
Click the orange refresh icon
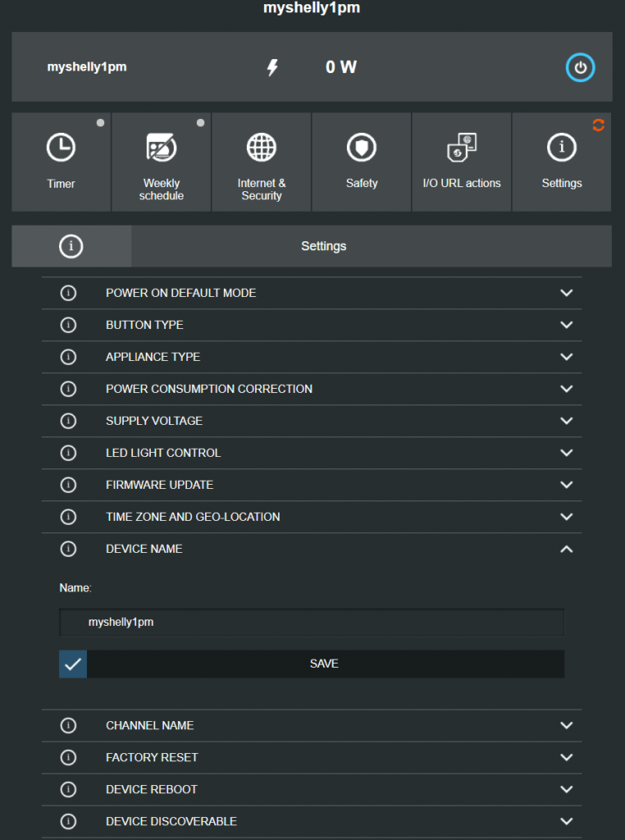(x=598, y=125)
